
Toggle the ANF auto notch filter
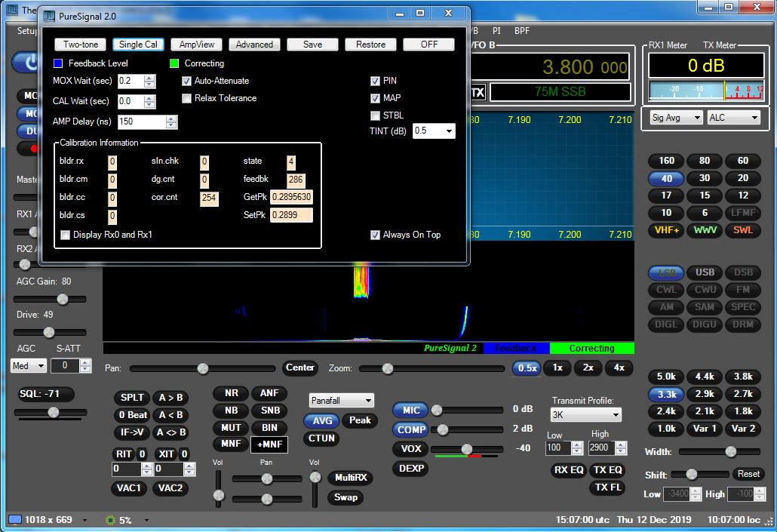pyautogui.click(x=269, y=393)
